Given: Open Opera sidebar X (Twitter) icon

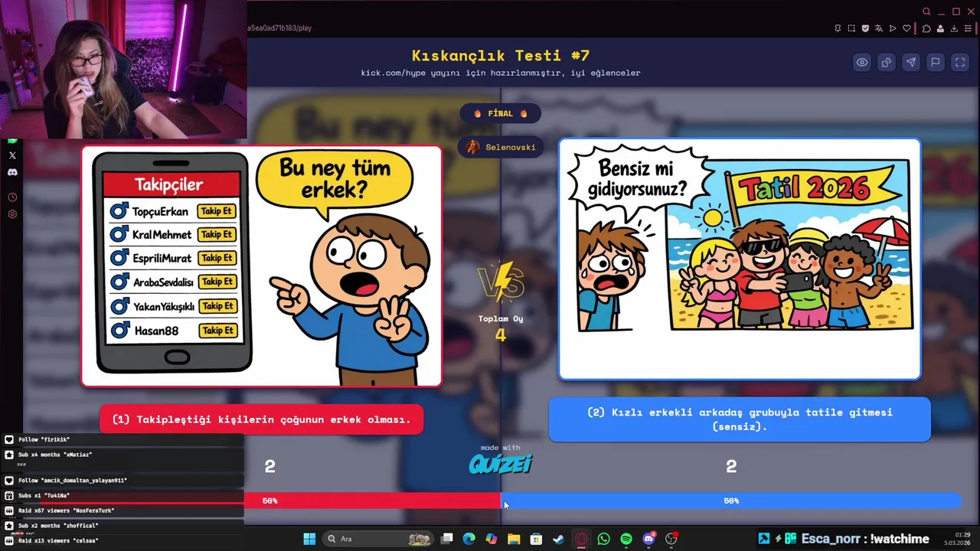Looking at the screenshot, I should coord(12,155).
